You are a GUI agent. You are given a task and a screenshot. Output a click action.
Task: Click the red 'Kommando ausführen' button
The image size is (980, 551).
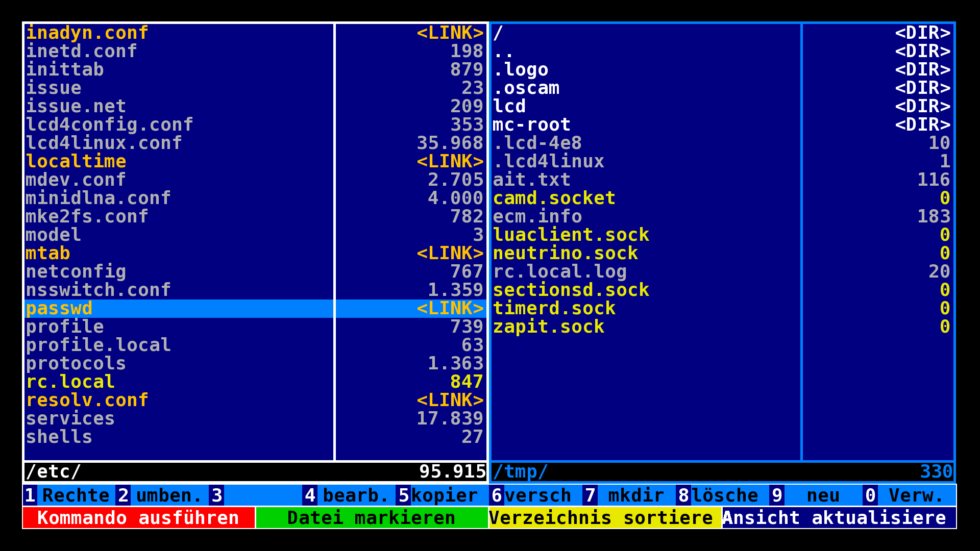(138, 518)
